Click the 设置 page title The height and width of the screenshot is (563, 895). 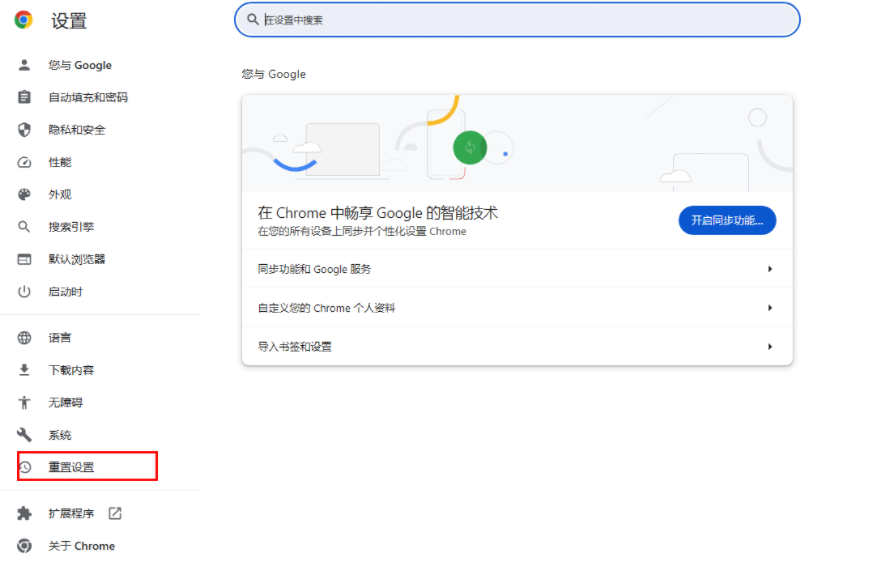coord(69,21)
